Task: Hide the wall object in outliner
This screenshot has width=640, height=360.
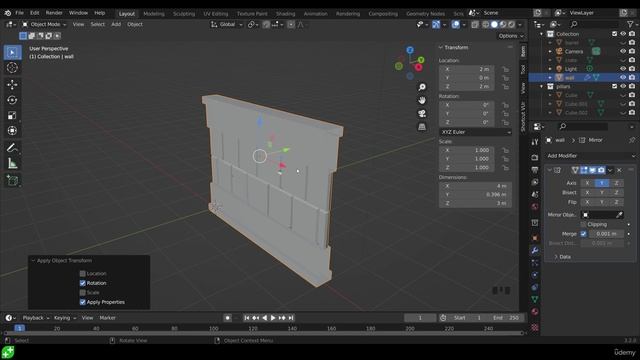Action: 623,77
